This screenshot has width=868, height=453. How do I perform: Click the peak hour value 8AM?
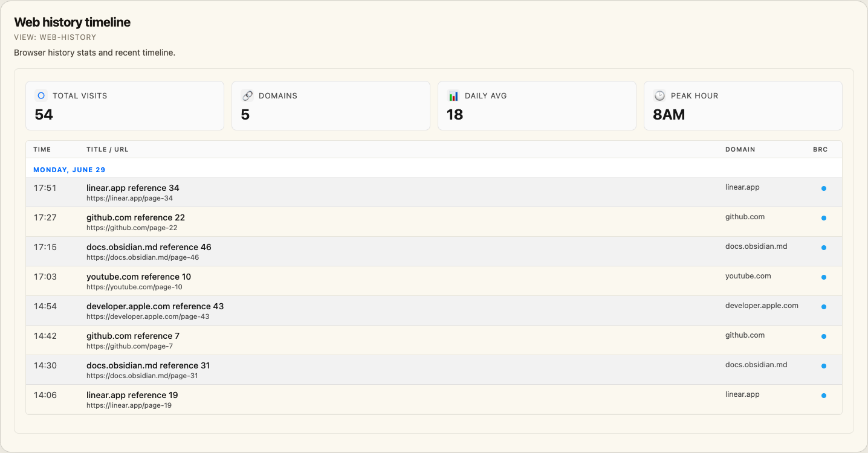[669, 115]
